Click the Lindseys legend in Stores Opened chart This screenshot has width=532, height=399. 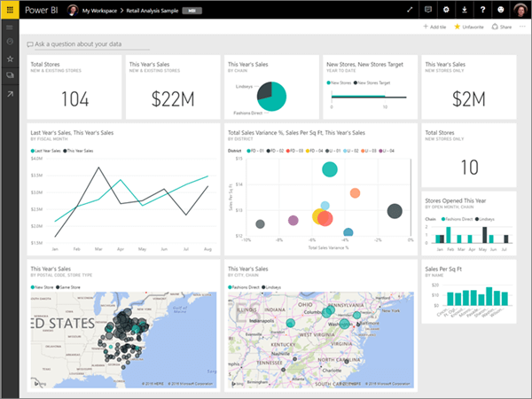point(484,219)
